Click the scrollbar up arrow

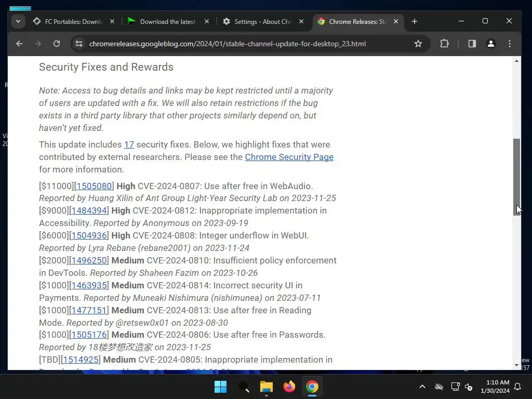click(516, 61)
